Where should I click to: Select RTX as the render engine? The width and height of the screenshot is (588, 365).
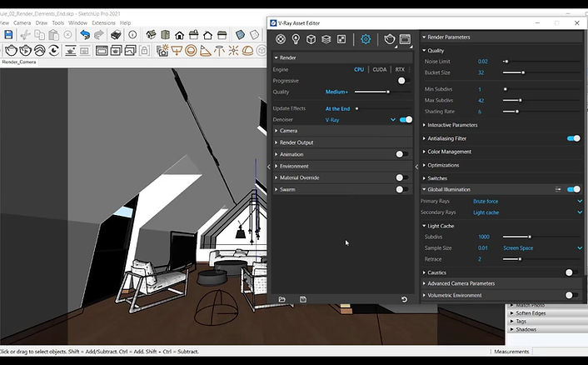pos(400,70)
